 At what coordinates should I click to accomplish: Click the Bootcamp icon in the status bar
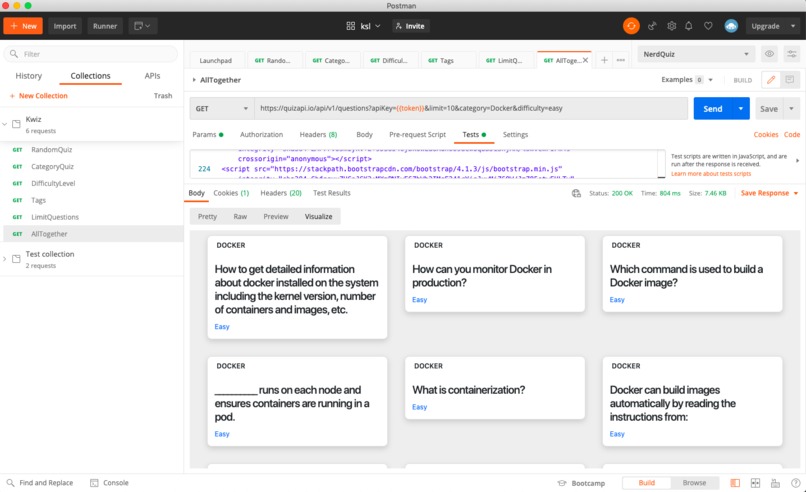(562, 483)
